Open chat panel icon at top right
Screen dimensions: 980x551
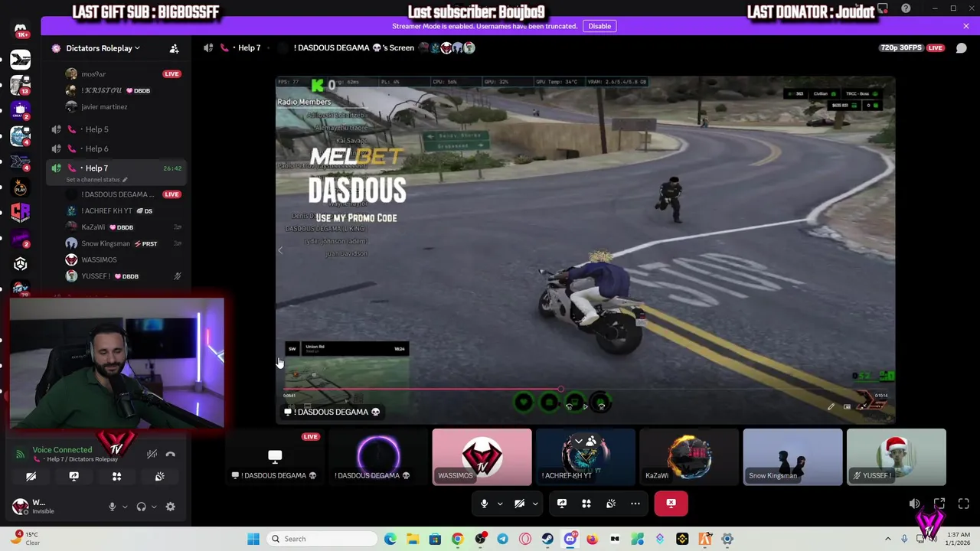[x=962, y=47]
